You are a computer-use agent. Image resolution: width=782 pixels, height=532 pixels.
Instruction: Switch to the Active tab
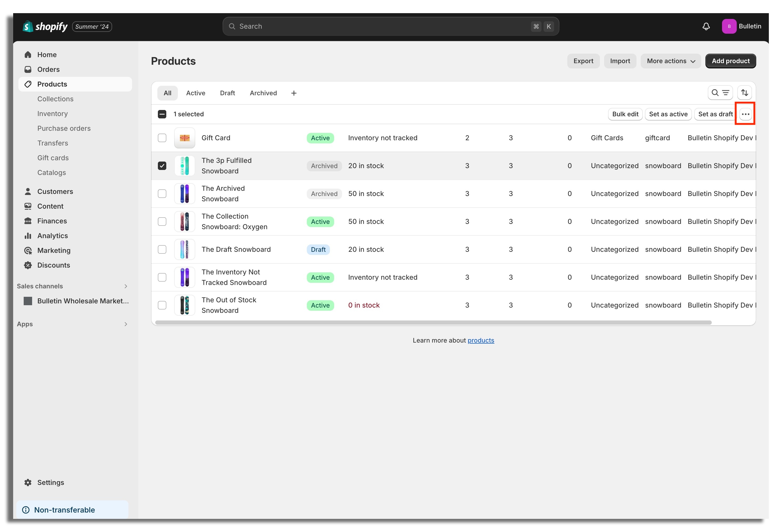196,93
